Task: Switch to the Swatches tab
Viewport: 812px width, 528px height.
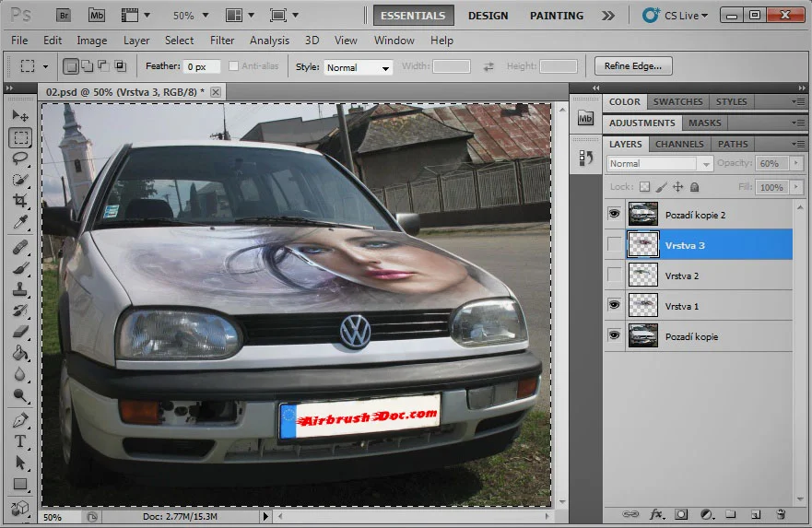Action: click(x=677, y=101)
